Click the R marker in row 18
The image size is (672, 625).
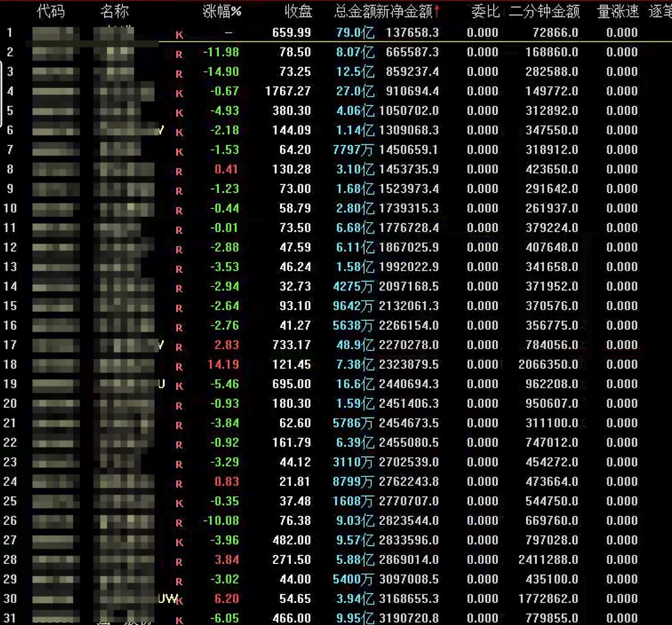click(179, 367)
